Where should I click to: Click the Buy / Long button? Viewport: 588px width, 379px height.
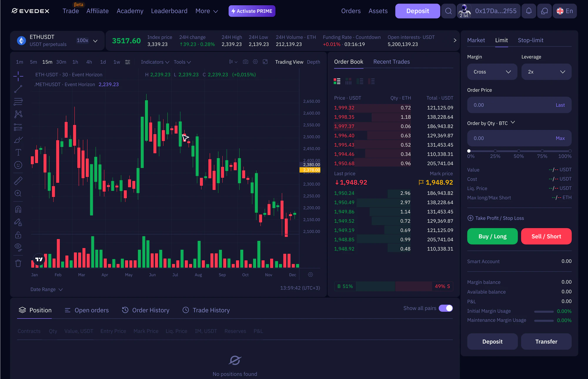[492, 236]
